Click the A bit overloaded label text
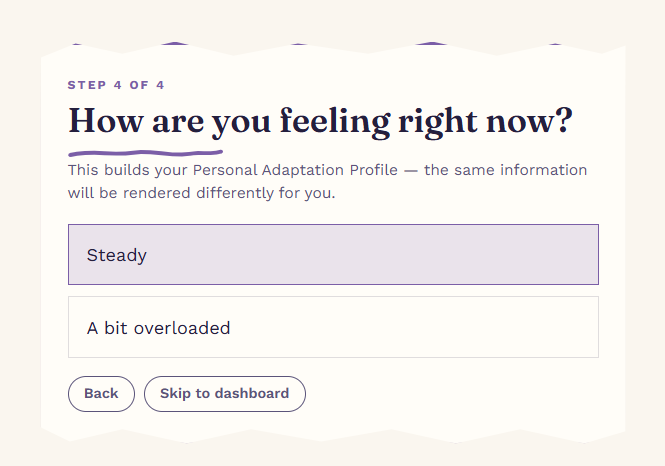 (x=159, y=328)
